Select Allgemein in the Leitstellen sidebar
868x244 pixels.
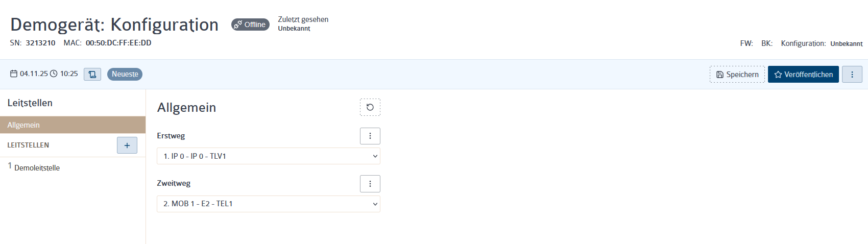[x=73, y=125]
